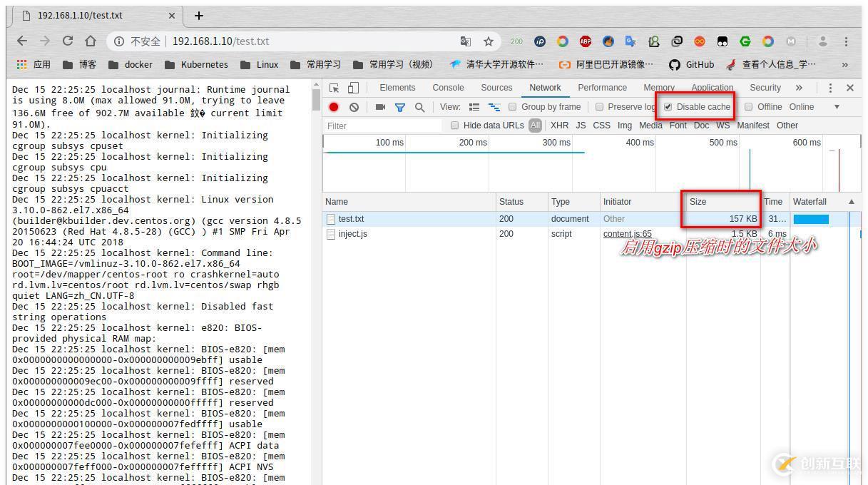Switch to the Sources tab
Screen dimensions: 868x485
click(496, 88)
